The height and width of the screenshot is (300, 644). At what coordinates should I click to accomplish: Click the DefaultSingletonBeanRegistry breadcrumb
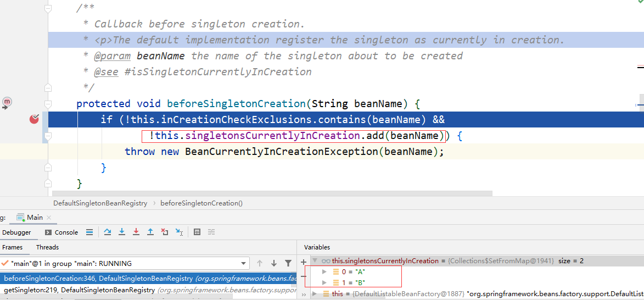pos(100,203)
